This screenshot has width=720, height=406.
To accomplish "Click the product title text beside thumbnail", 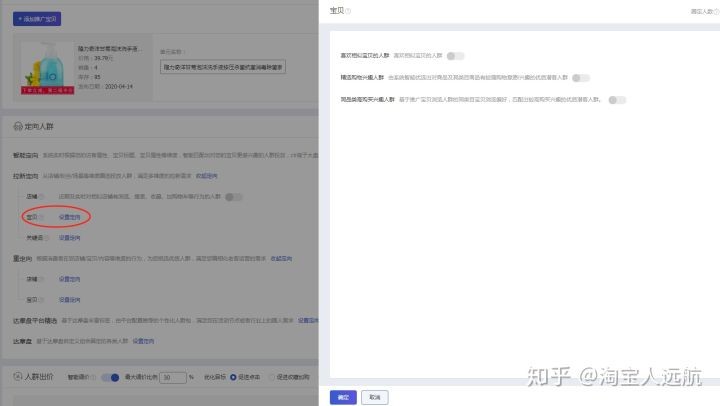I will pos(110,48).
